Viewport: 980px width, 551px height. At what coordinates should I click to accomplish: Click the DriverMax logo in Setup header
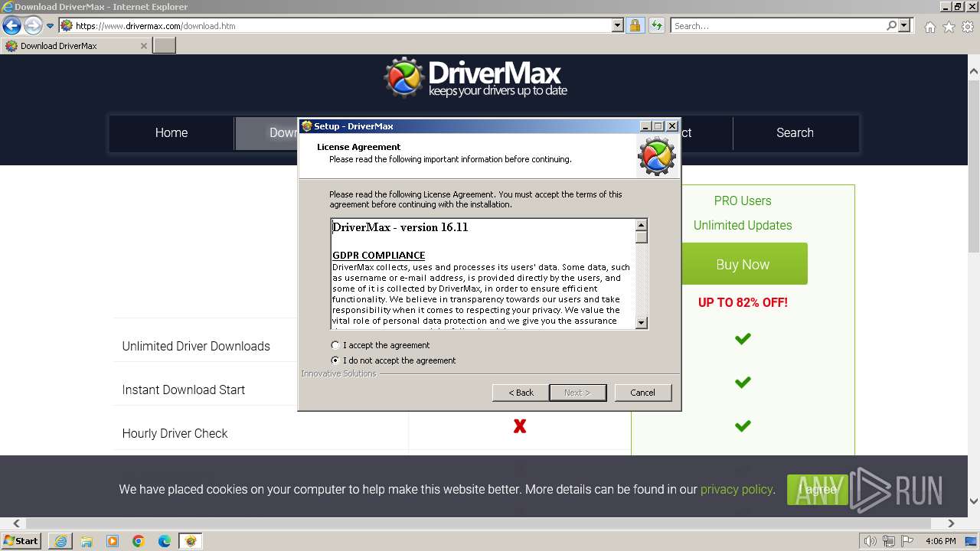pos(657,156)
